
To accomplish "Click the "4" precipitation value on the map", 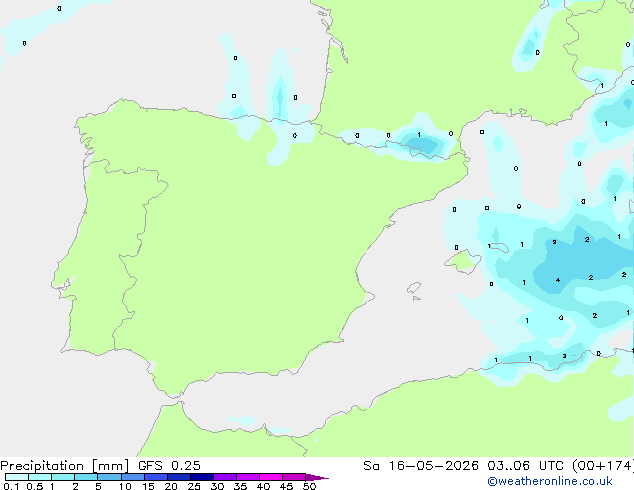I will pos(558,280).
